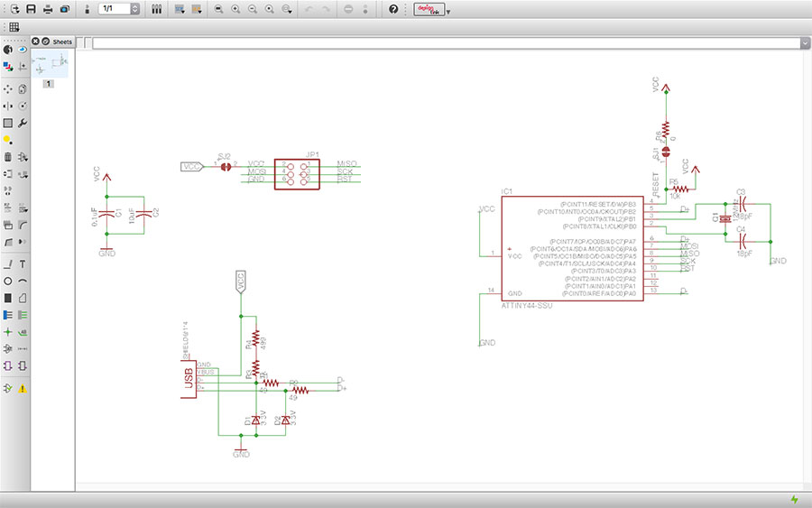Screen dimensions: 812x508
Task: Select the Arc tool
Action: click(23, 281)
